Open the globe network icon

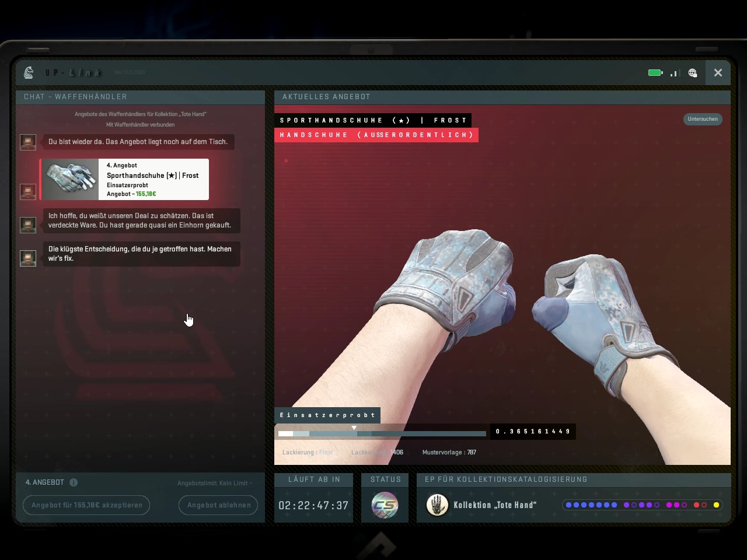click(693, 73)
